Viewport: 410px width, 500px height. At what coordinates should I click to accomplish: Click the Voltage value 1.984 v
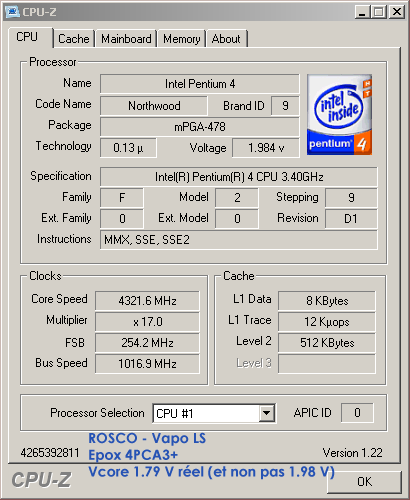click(x=266, y=148)
